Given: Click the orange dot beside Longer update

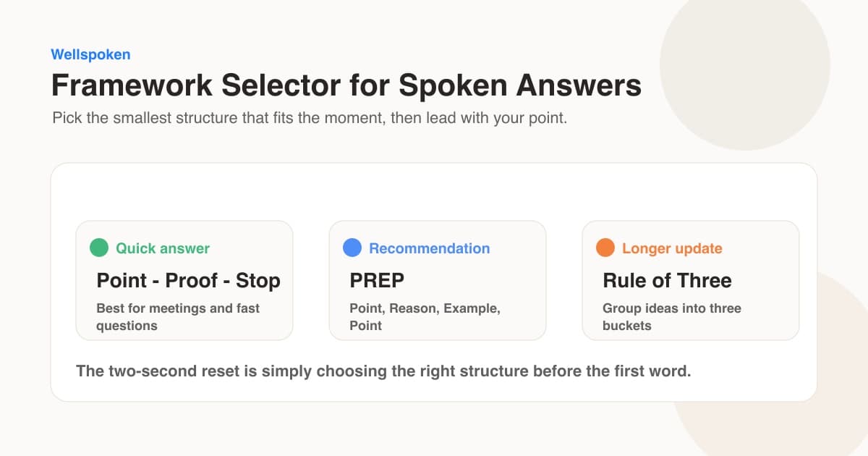Looking at the screenshot, I should pyautogui.click(x=605, y=248).
